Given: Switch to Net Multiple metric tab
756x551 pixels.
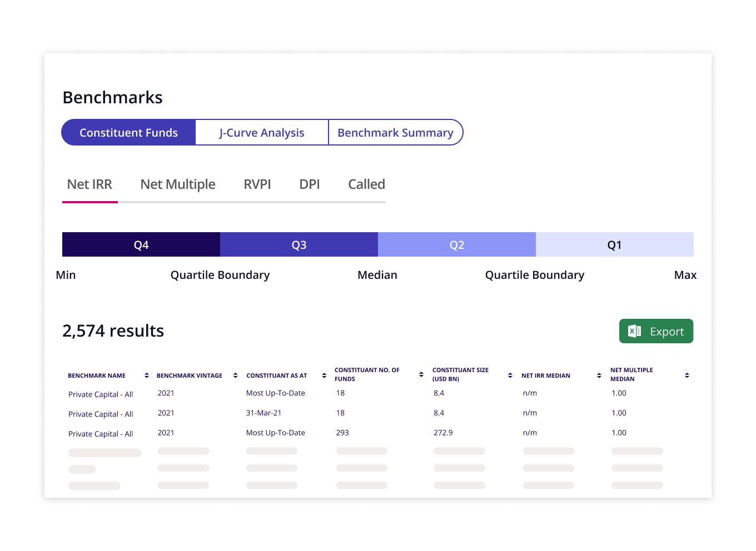Looking at the screenshot, I should [x=178, y=185].
